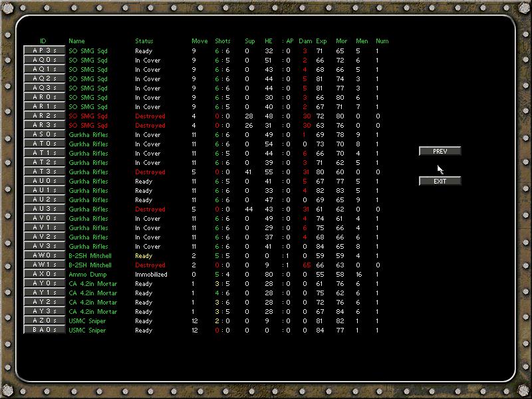Screen dimensions: 532x399
Task: Open unit AT1 from the roster
Action: click(x=44, y=153)
